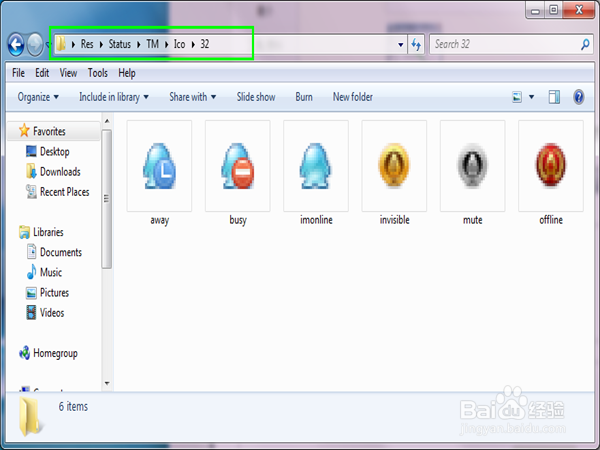
Task: Navigate to Status in breadcrumb
Action: [119, 44]
